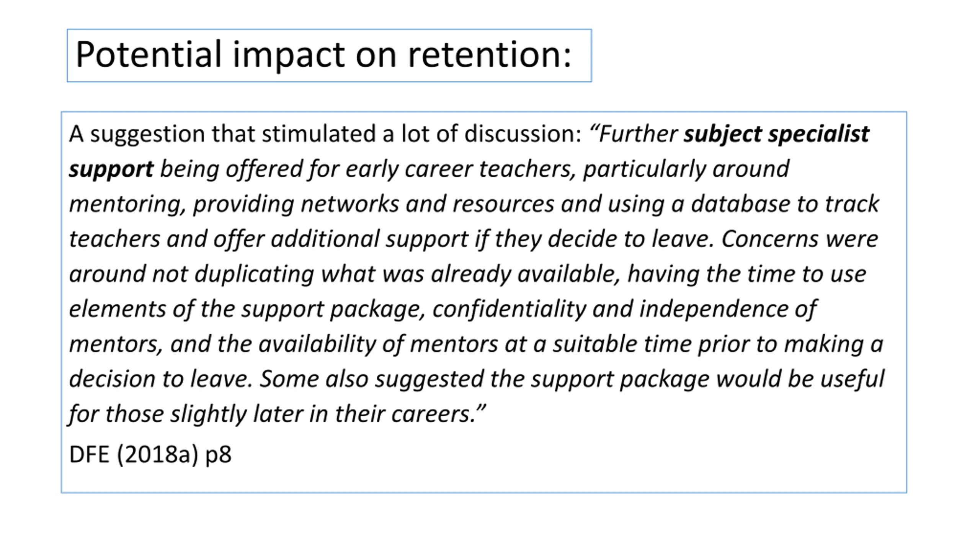Click the phrase 'would be useful'
The height and width of the screenshot is (551, 980).
[800, 379]
